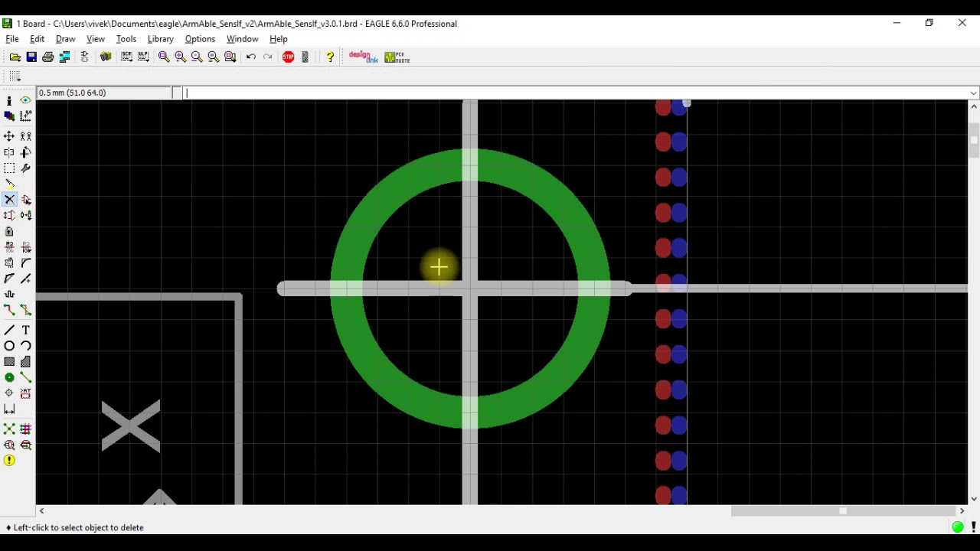
Task: Open grid settings dotted icon
Action: [x=15, y=77]
